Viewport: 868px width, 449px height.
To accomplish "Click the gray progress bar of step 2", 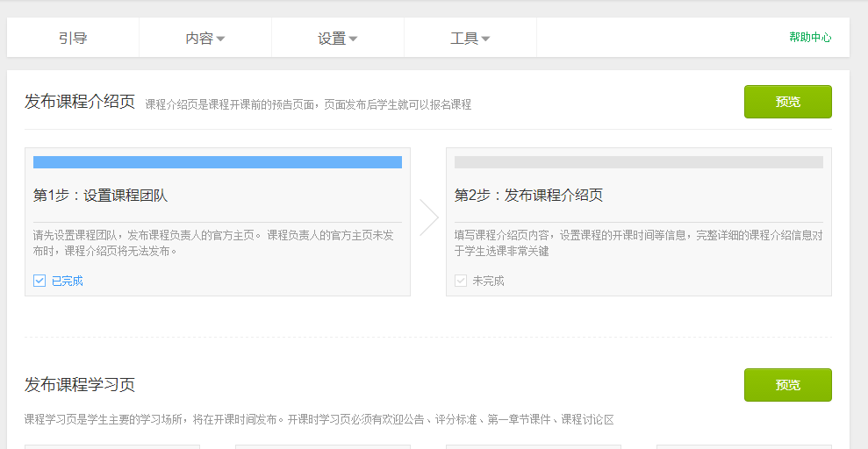I will (639, 162).
